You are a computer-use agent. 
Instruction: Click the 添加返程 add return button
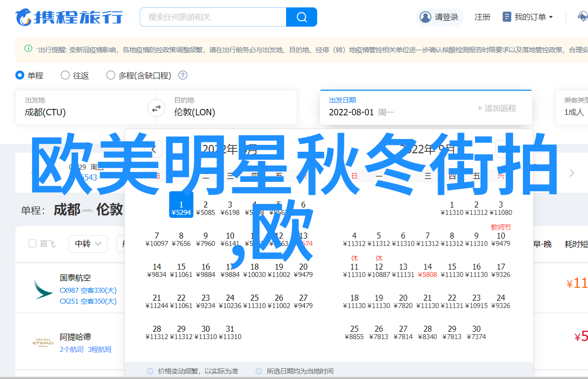(x=496, y=108)
